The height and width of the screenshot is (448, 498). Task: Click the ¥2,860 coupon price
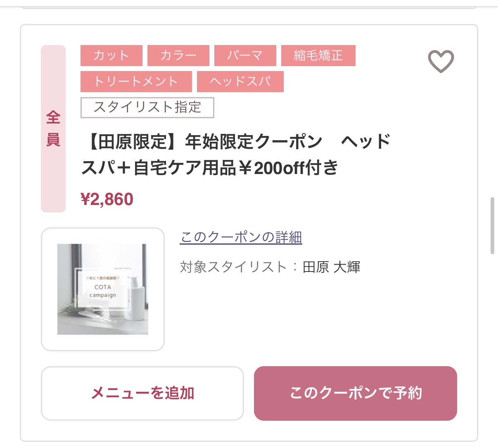(107, 199)
